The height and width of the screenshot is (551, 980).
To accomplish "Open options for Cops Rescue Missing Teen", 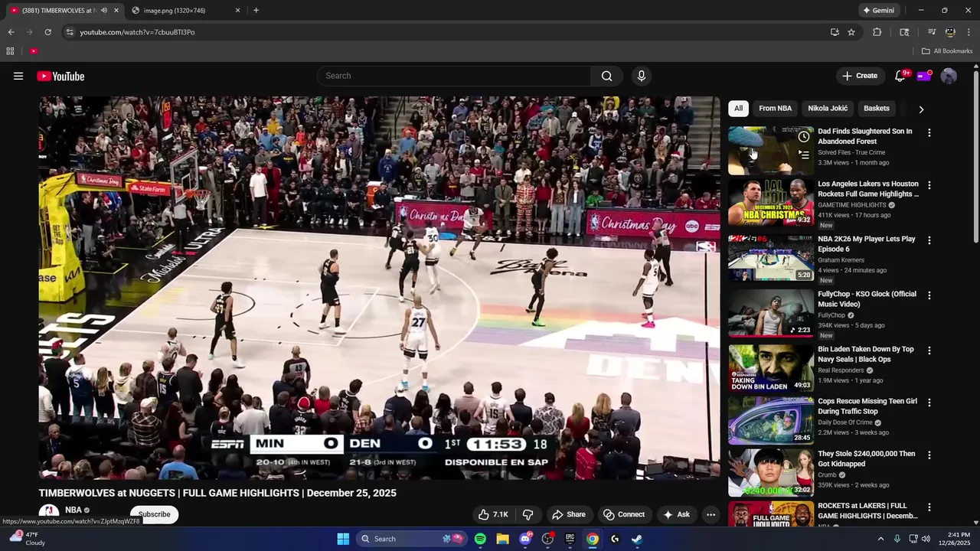I will pos(929,403).
